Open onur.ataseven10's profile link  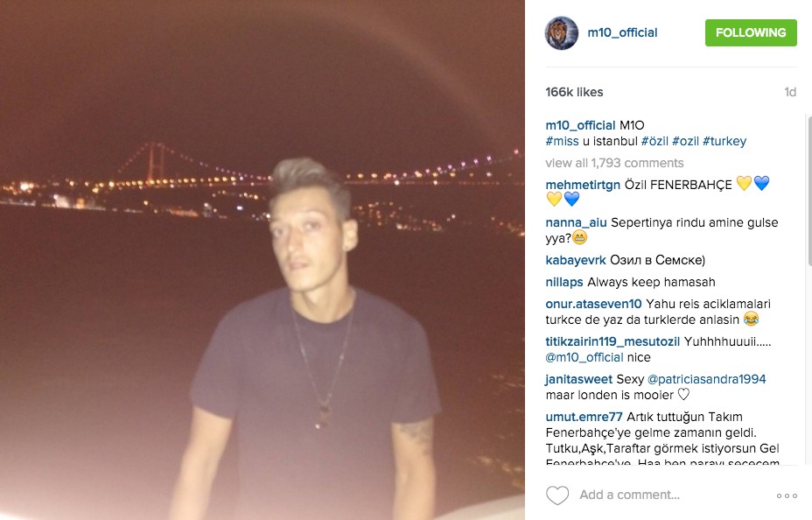[x=593, y=304]
